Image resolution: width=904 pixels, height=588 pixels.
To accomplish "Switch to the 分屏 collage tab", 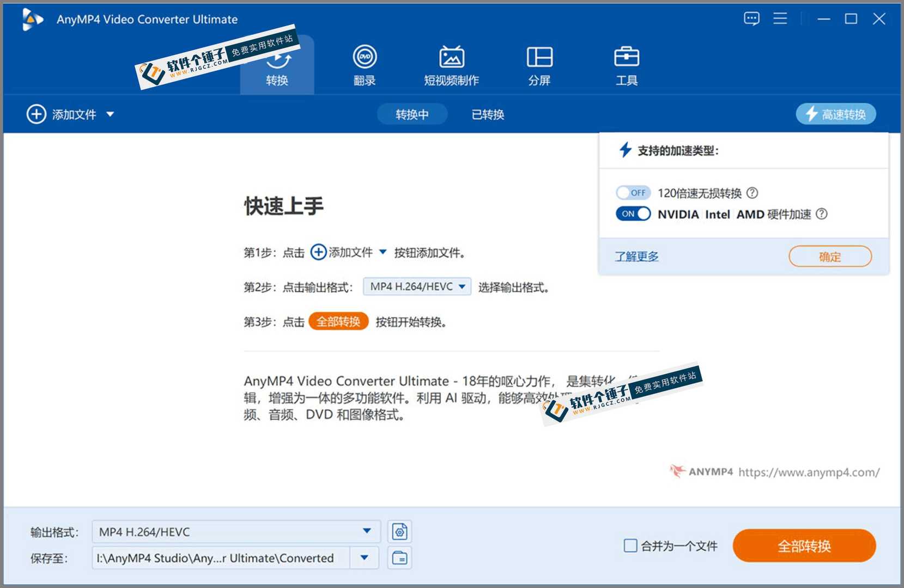I will pyautogui.click(x=539, y=65).
